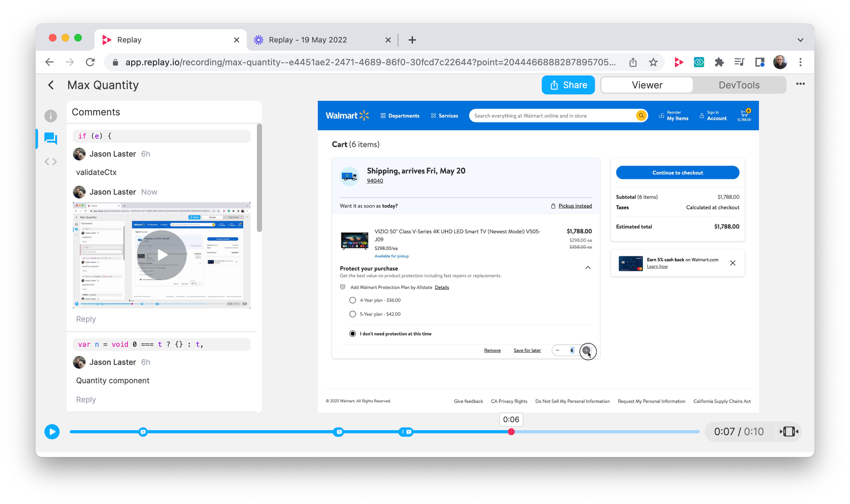The height and width of the screenshot is (504, 850).
Task: Reload the page
Action: [x=90, y=62]
